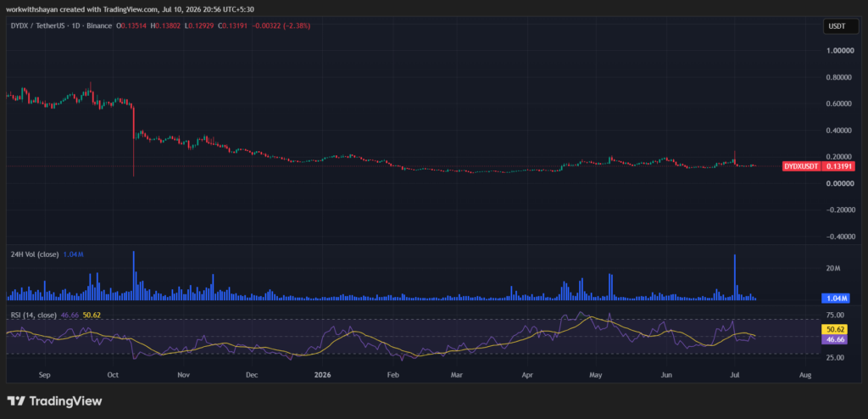Screen dimensions: 868x419
Task: Click the low value 0.12929
Action: (202, 26)
